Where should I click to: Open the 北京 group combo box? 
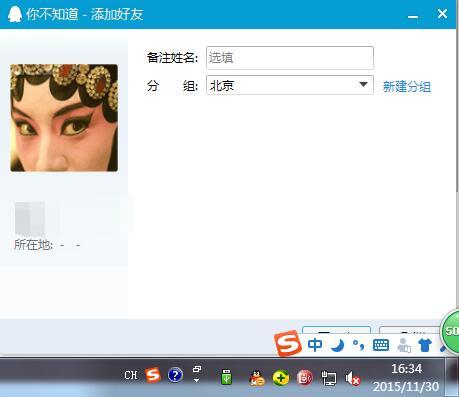pos(290,85)
